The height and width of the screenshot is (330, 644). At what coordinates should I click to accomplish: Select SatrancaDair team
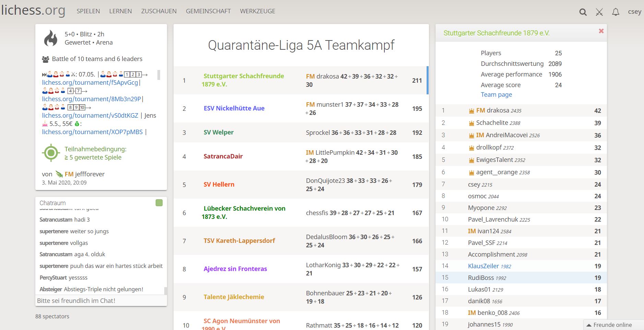click(223, 156)
